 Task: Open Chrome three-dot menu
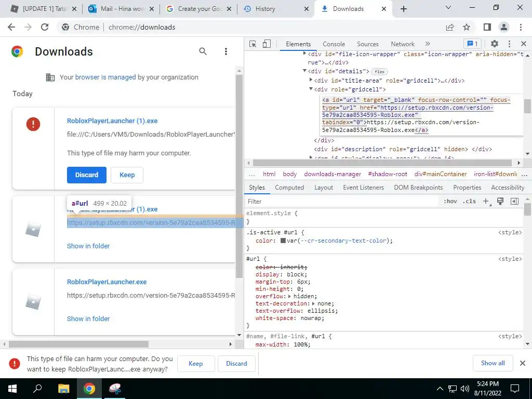[x=521, y=27]
